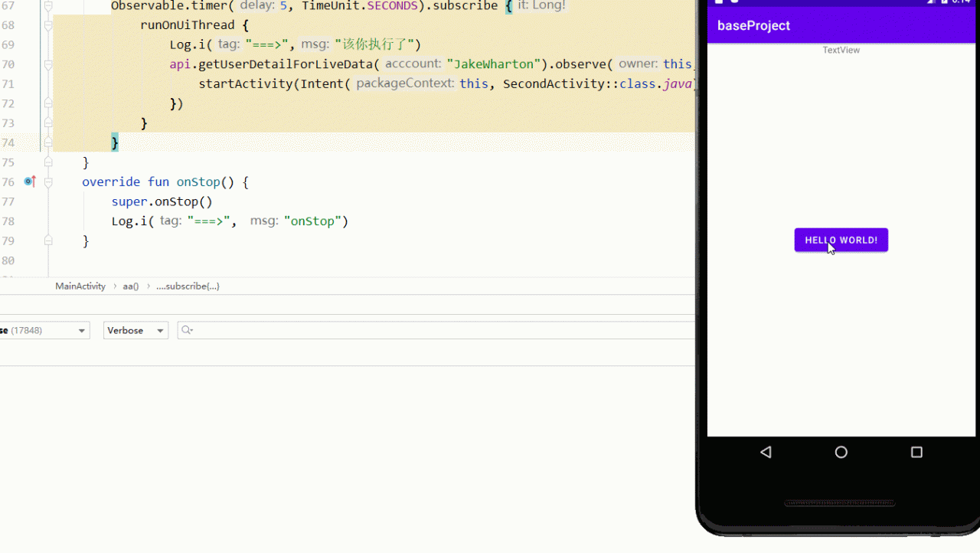Tap the Recents square button on the emulator
This screenshot has width=980, height=553.
[x=916, y=452]
